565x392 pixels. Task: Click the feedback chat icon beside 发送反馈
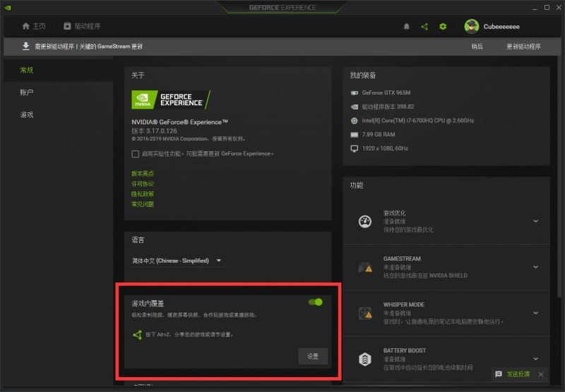499,374
